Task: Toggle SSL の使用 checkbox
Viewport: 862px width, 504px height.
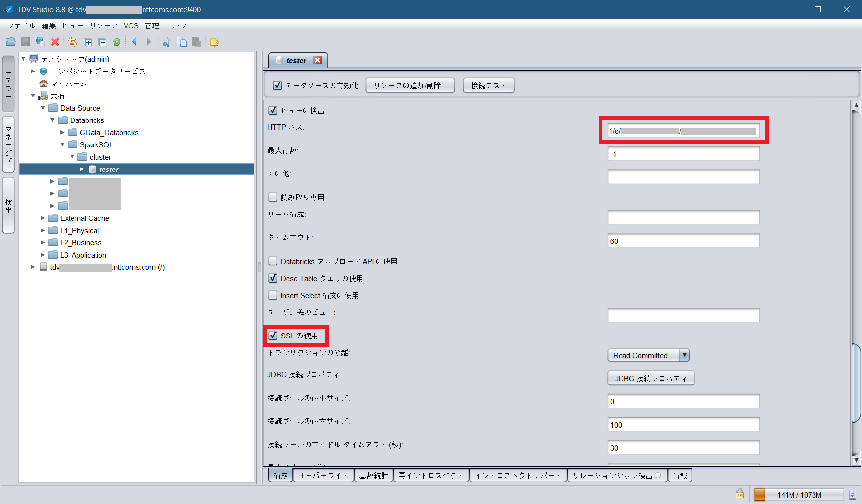Action: [x=273, y=336]
